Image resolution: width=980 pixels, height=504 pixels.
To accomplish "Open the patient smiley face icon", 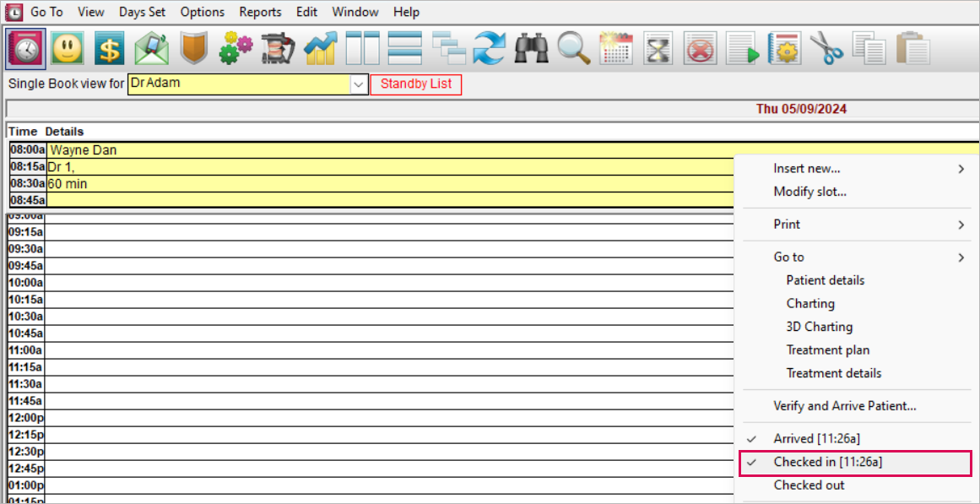I will click(x=68, y=49).
